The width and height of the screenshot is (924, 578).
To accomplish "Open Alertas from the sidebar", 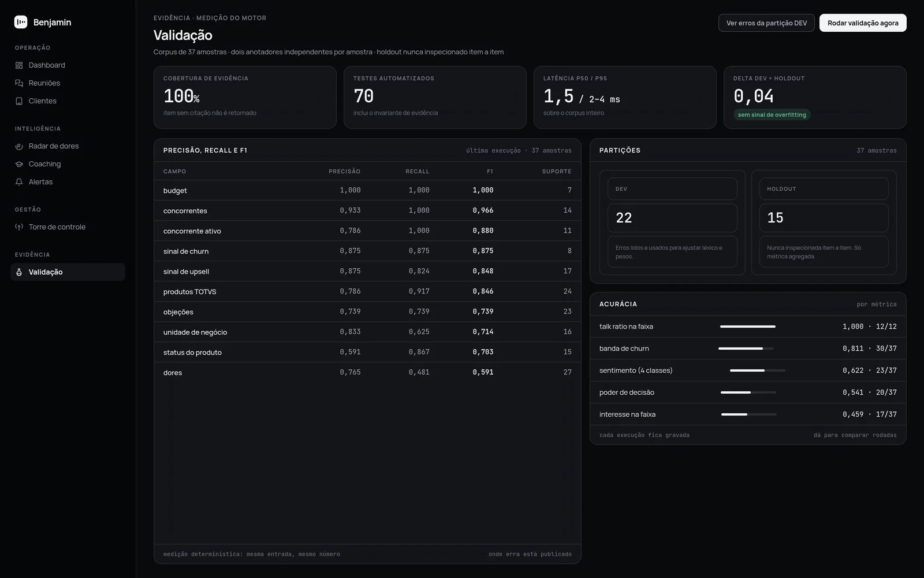I will (x=68, y=182).
